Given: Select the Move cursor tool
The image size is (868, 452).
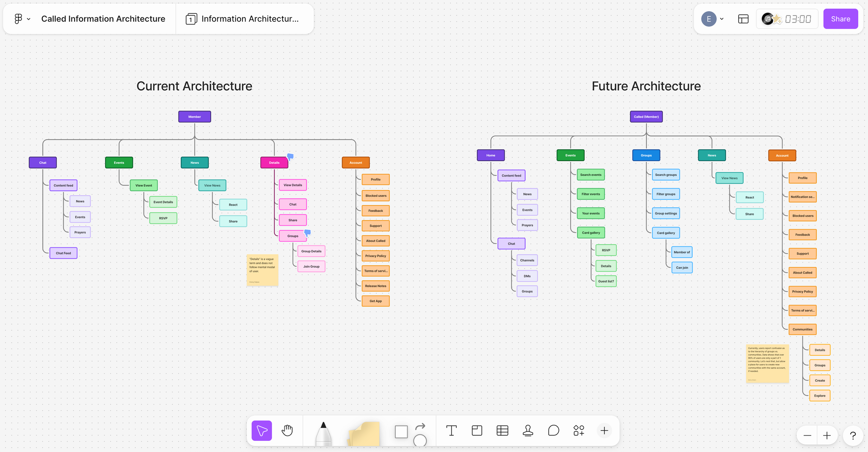Looking at the screenshot, I should click(x=261, y=430).
